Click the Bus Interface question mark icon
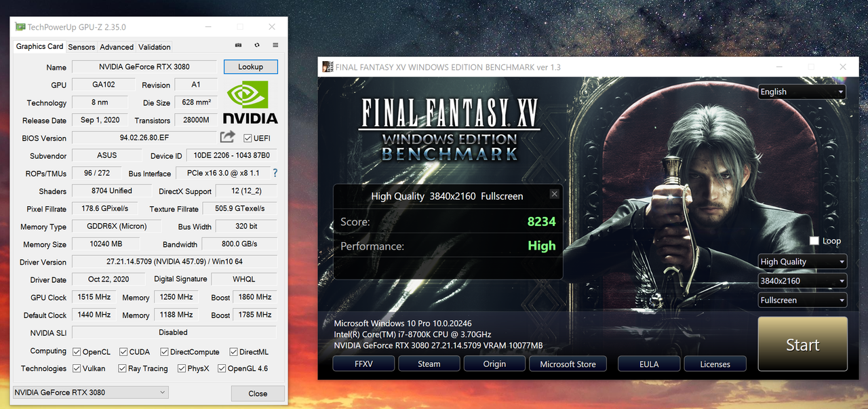Viewport: 868px width, 409px height. [x=275, y=173]
